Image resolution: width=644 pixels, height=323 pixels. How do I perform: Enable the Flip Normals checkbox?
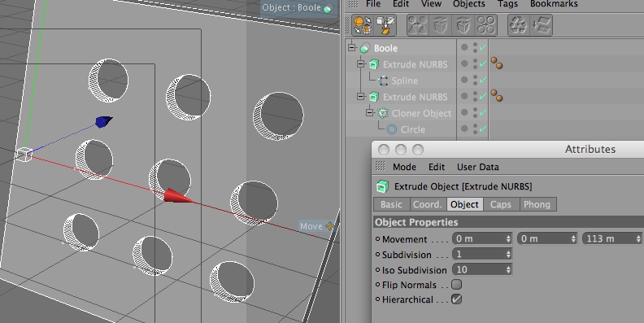456,285
